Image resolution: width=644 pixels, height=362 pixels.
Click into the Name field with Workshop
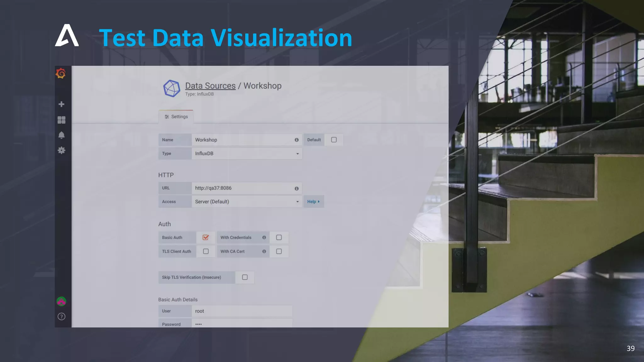pos(247,140)
